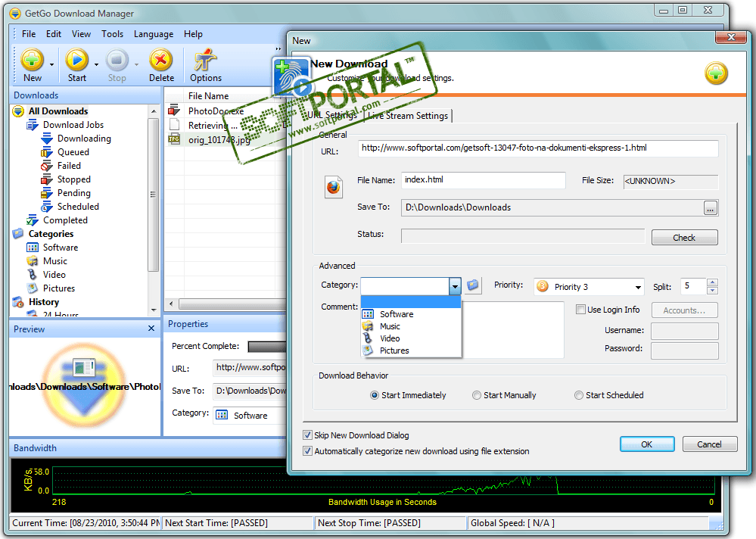Viewport: 756px width, 539px height.
Task: Click the New download toolbar icon
Action: (33, 61)
